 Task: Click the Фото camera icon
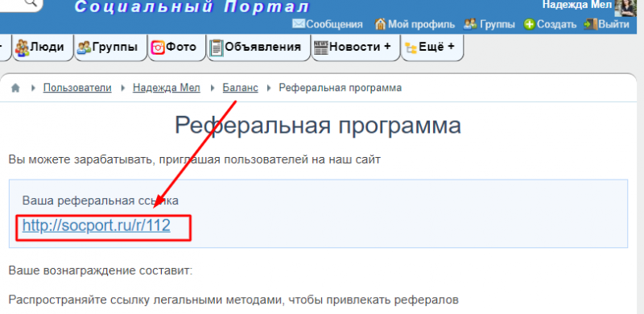[x=158, y=48]
